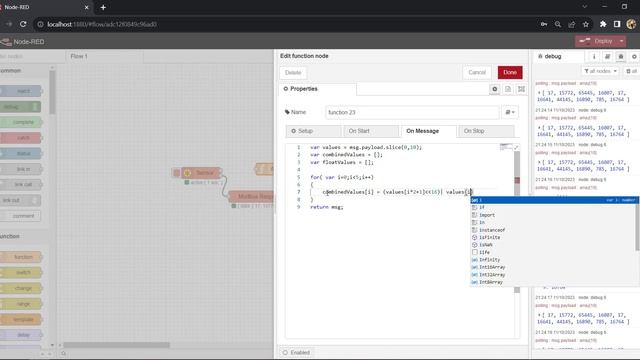Expand the first debug array message
The height and width of the screenshot is (360, 640).
click(x=539, y=93)
